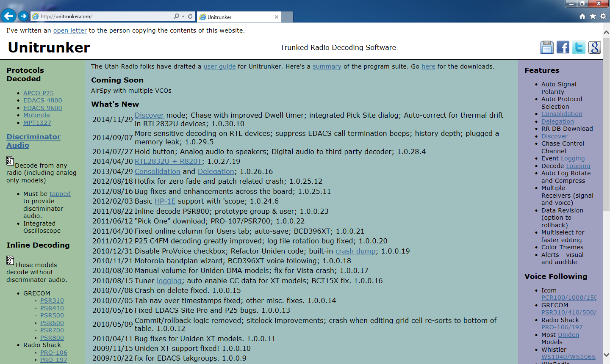The image size is (610, 364).
Task: Open the Discriminator Audio heading link
Action: 33,141
